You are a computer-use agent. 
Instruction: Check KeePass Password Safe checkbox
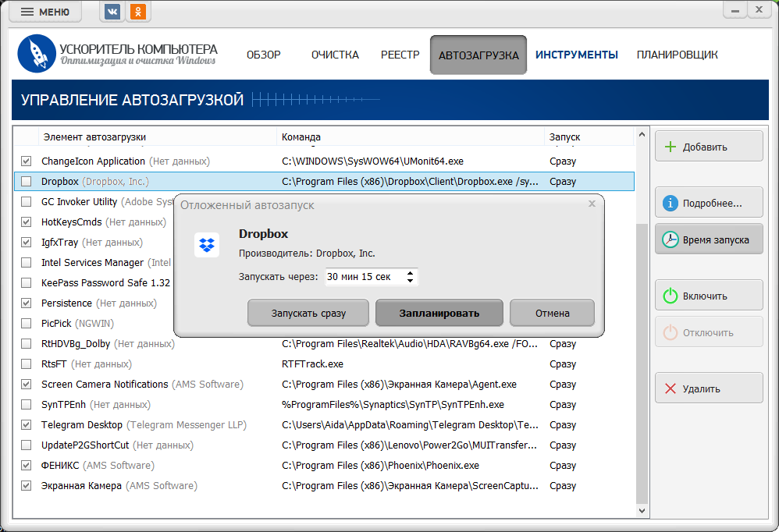(27, 283)
